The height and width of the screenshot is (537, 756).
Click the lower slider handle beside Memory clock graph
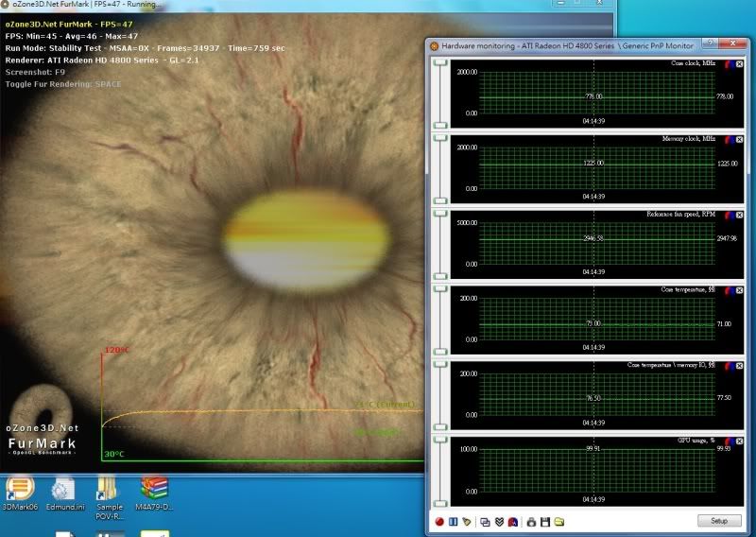(x=440, y=200)
